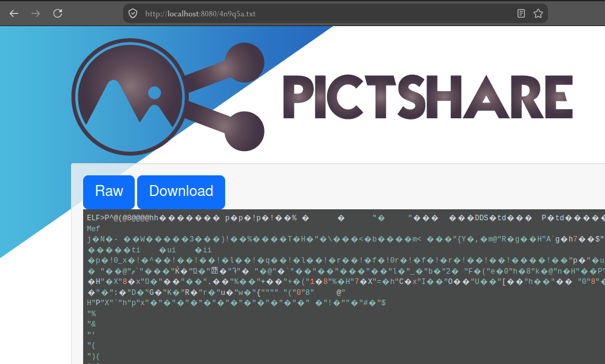Go back with the browser back arrow
Viewport: 605px width, 364px height.
pos(15,13)
